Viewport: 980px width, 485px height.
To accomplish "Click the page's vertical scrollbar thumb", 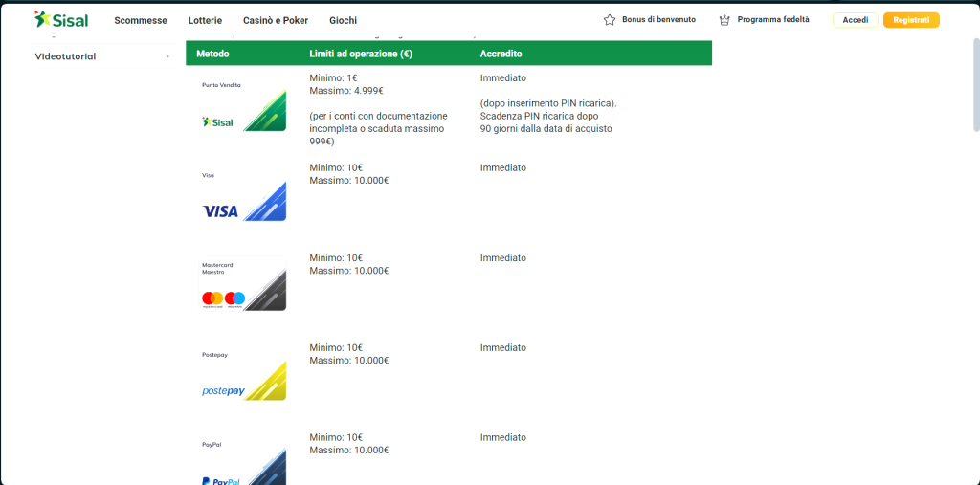I will click(975, 86).
